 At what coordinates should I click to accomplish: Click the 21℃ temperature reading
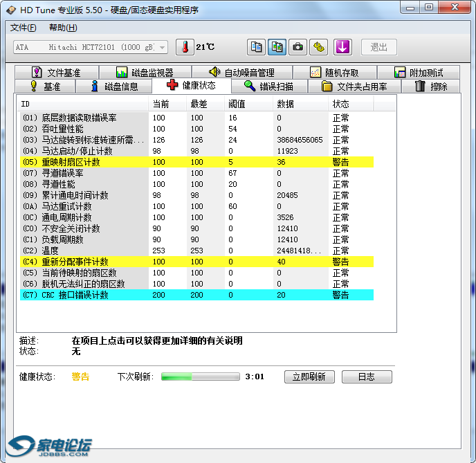tap(205, 47)
